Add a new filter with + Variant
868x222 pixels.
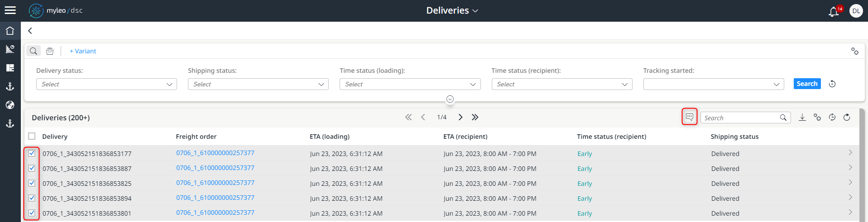click(83, 51)
